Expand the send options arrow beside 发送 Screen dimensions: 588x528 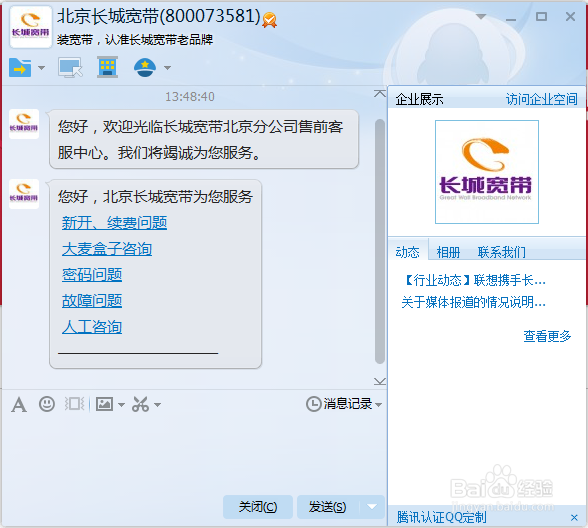pos(372,507)
